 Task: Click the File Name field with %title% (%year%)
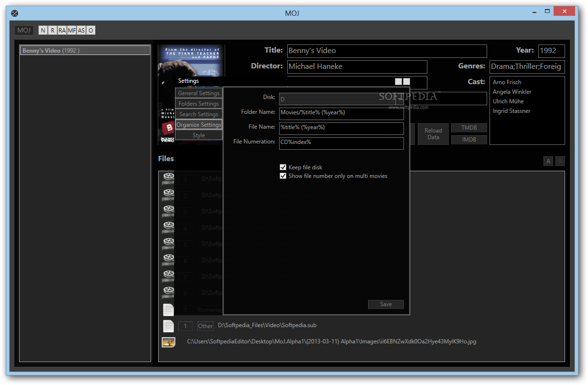341,128
